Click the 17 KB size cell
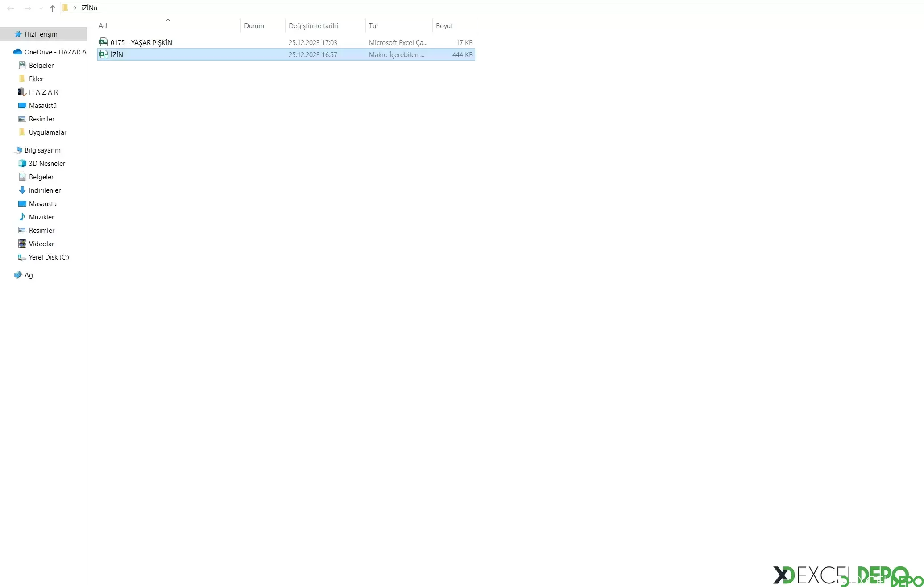Viewport: 924px width, 587px height. point(464,42)
